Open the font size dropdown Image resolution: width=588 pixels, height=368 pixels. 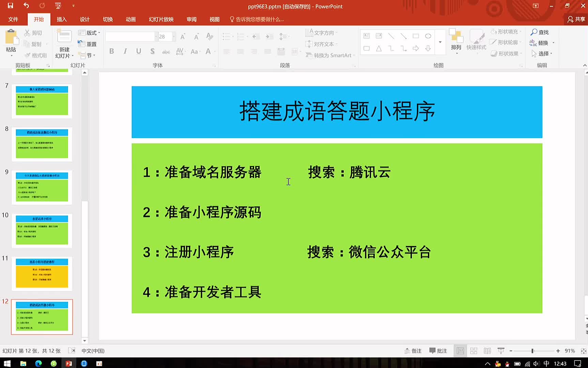pos(173,36)
